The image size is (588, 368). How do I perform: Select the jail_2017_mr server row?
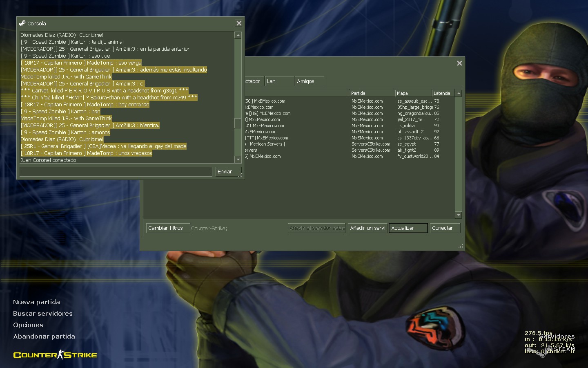(x=350, y=119)
